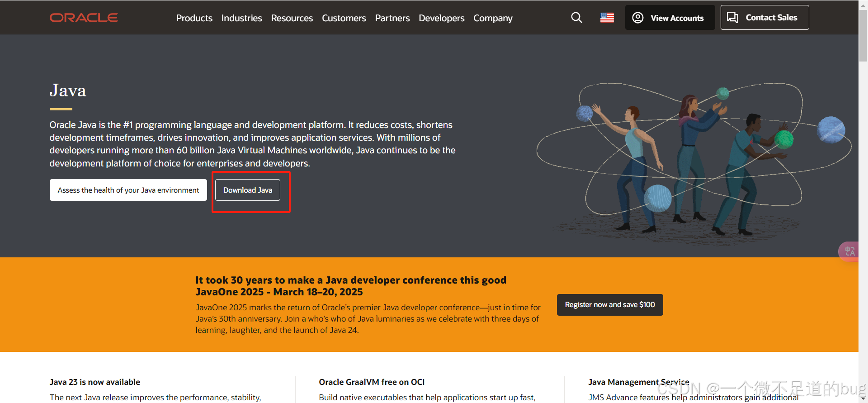This screenshot has height=403, width=868.
Task: Click the page vertical scrollbar thumb
Action: (x=863, y=36)
